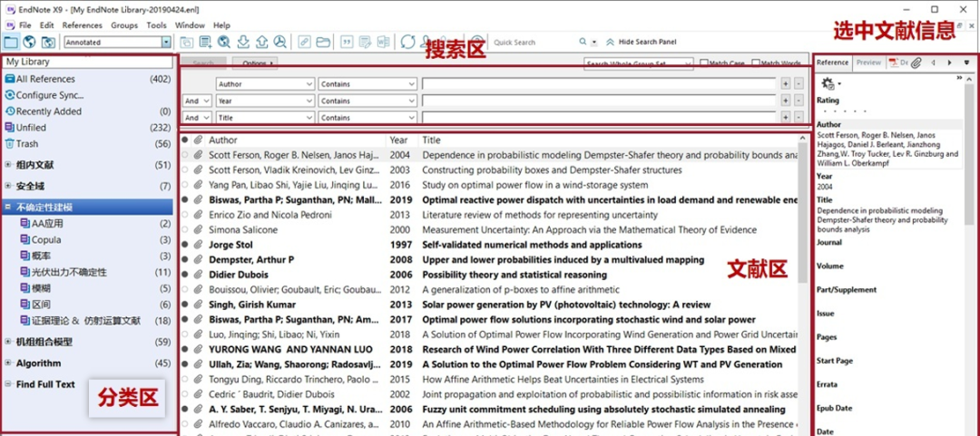Viewport: 980px width, 436px height.
Task: Expand the 组内文献 group set
Action: pyautogui.click(x=7, y=165)
